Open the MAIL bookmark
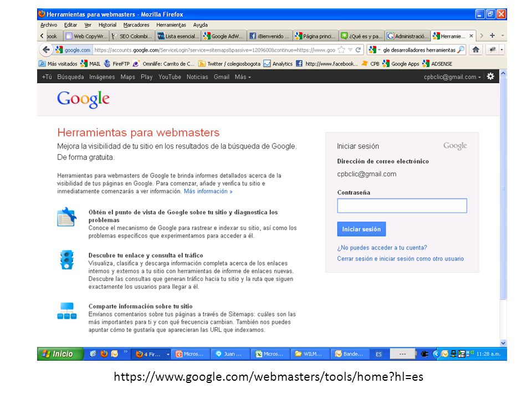Screen dimensions: 532x399 coord(90,64)
